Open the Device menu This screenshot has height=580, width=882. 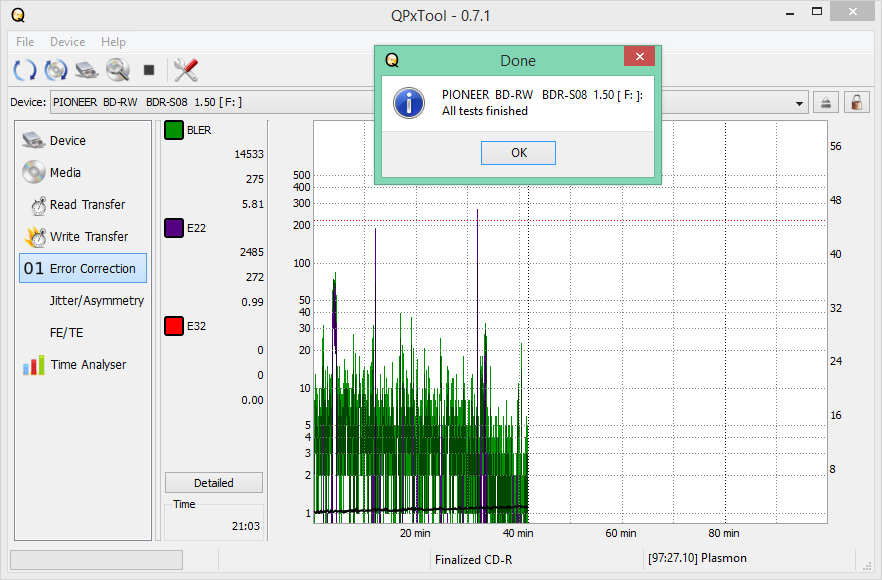(x=68, y=42)
